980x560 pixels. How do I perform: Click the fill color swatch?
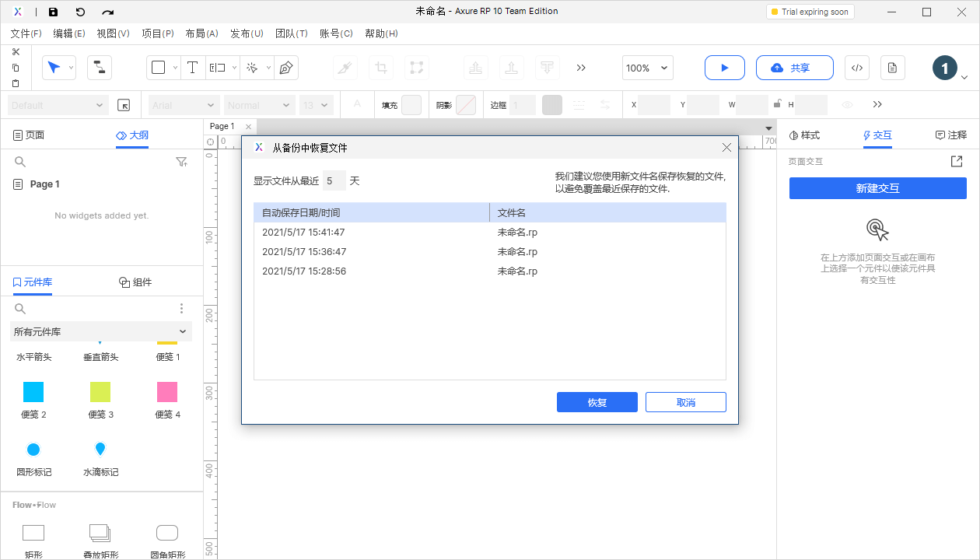[411, 105]
